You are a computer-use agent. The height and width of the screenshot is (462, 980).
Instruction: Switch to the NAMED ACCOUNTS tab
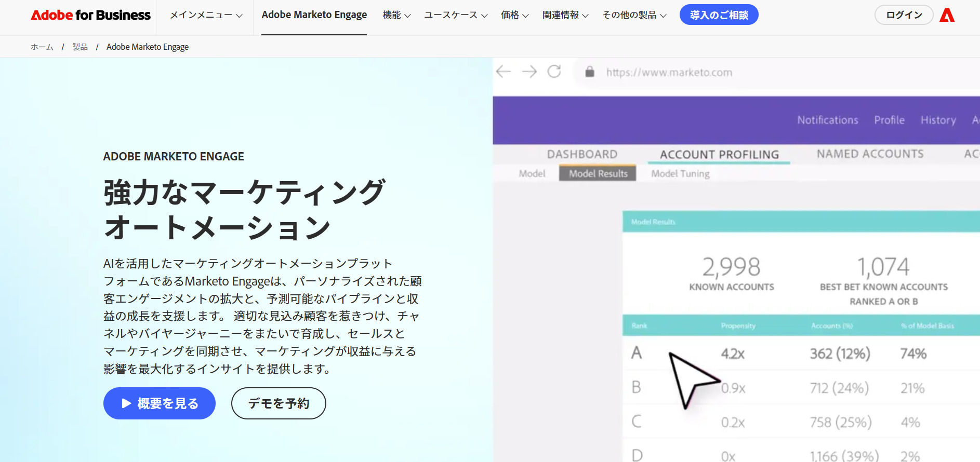[870, 154]
